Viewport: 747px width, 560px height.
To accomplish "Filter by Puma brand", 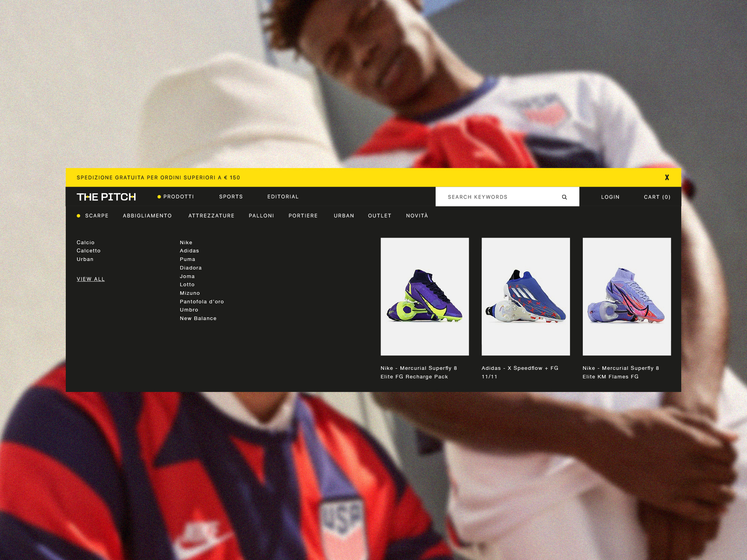I will (x=188, y=259).
